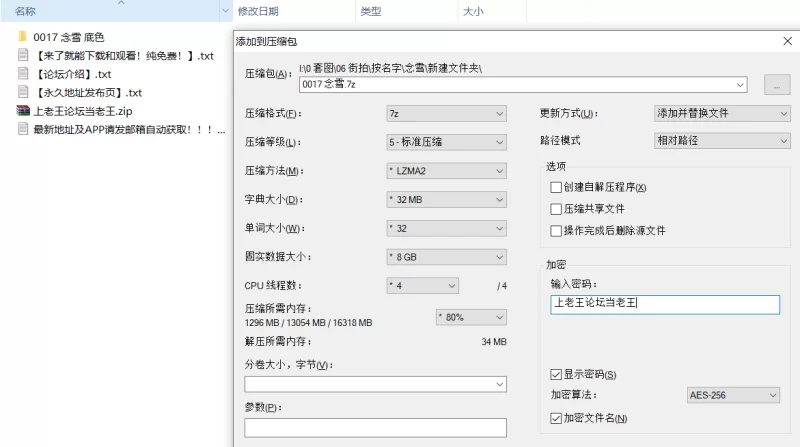
Task: Select the 上老王论坛当老王.zip archive icon
Action: [x=22, y=111]
